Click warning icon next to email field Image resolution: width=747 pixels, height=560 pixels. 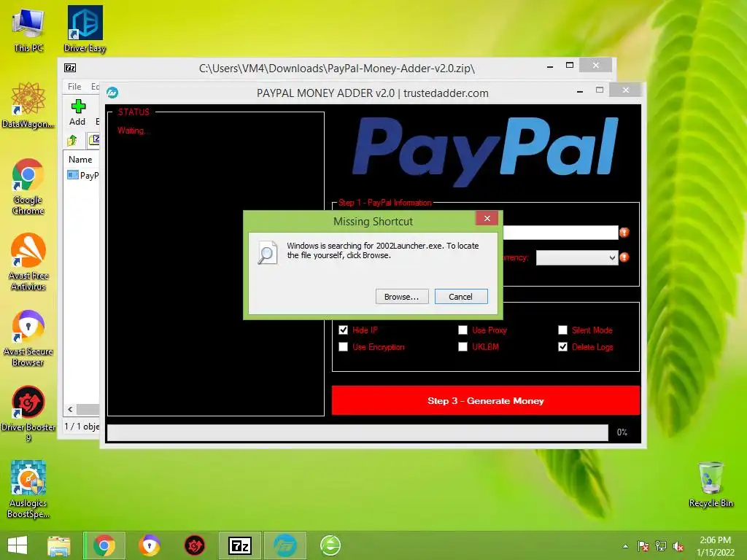point(624,233)
